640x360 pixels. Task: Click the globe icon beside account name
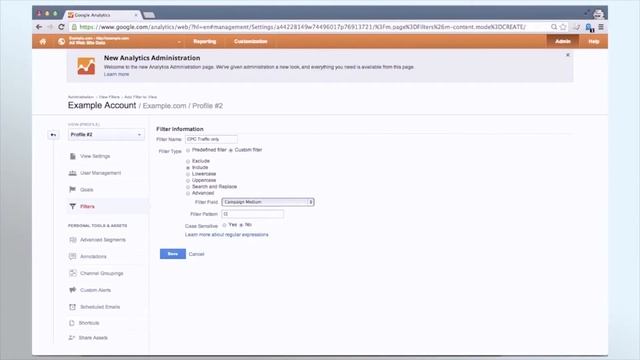61,41
